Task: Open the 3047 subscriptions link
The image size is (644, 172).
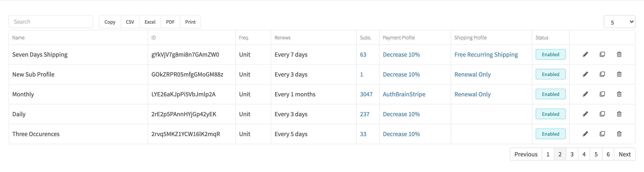Action: pyautogui.click(x=366, y=94)
